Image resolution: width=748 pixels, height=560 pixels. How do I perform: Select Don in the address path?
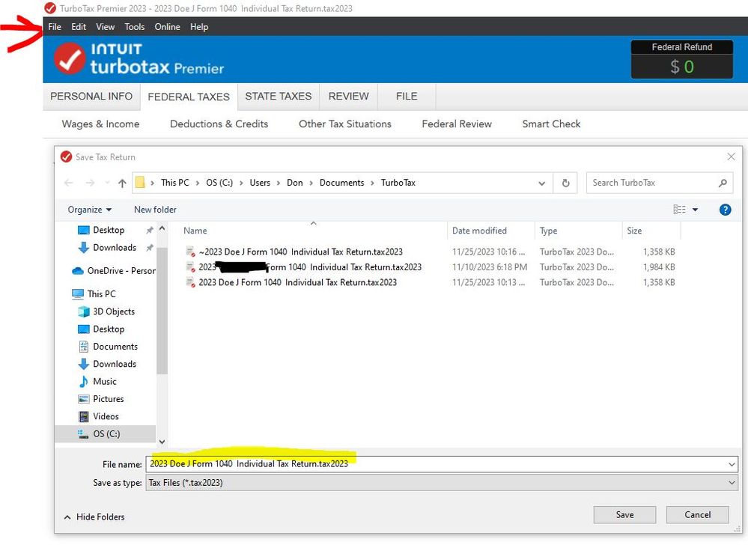295,183
